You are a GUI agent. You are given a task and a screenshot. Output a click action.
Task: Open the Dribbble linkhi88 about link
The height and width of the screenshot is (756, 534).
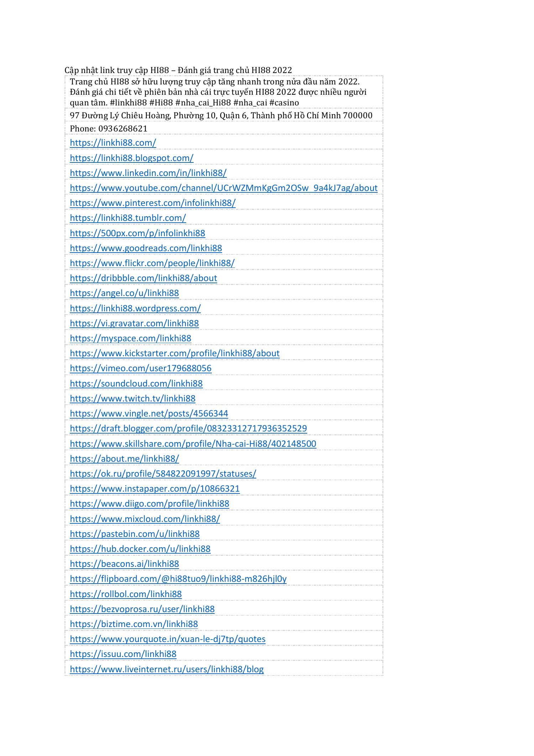point(143,278)
